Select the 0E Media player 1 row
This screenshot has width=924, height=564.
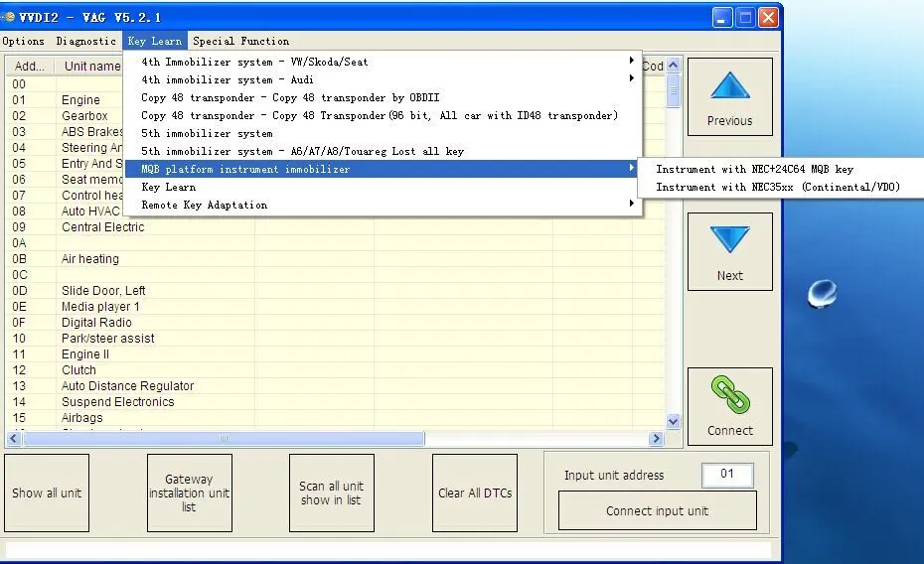[x=336, y=307]
